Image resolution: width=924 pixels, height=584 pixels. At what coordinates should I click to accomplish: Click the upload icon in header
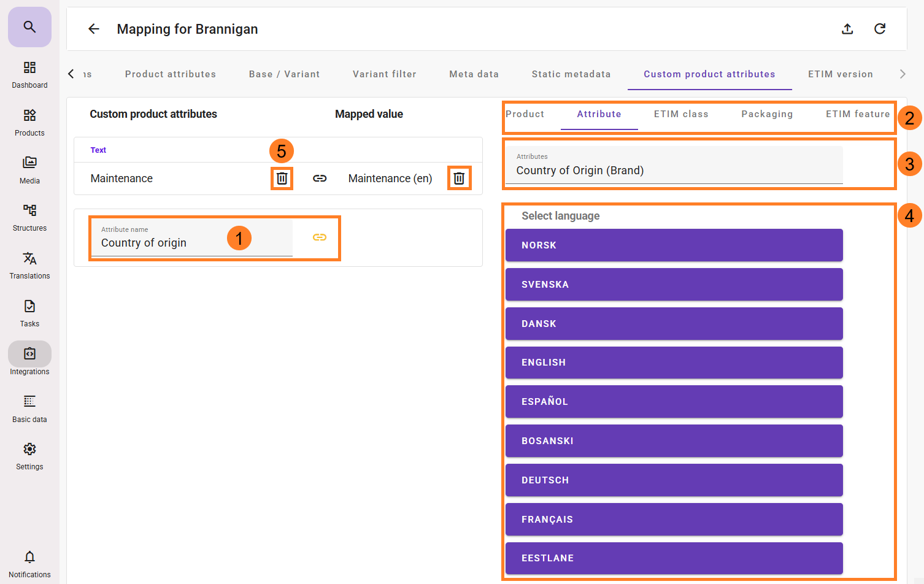click(x=847, y=29)
